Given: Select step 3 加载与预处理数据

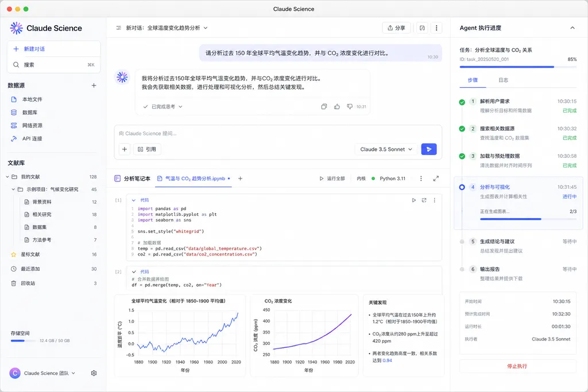Looking at the screenshot, I should (x=517, y=160).
